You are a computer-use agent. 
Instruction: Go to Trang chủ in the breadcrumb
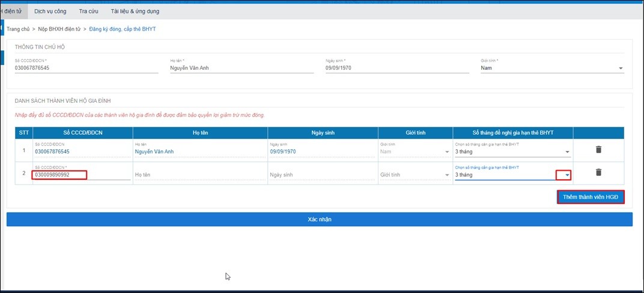tap(18, 29)
